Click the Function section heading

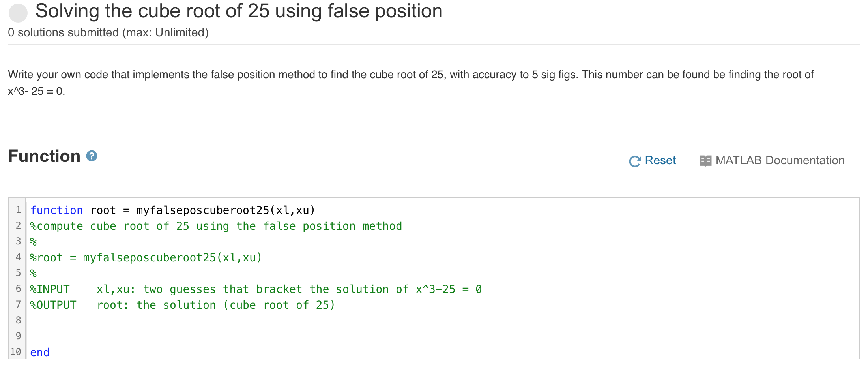pyautogui.click(x=44, y=156)
